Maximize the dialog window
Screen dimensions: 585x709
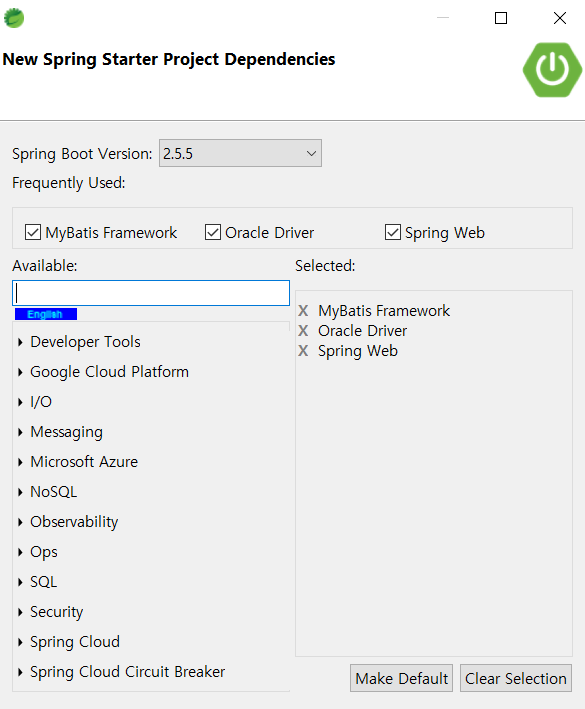[x=501, y=18]
